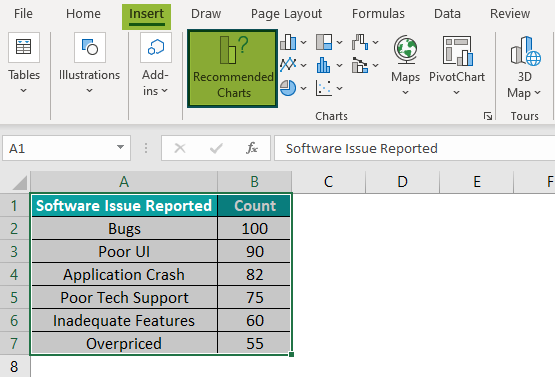Click the Cancel X in formula bar
555x377 pixels.
pos(180,148)
